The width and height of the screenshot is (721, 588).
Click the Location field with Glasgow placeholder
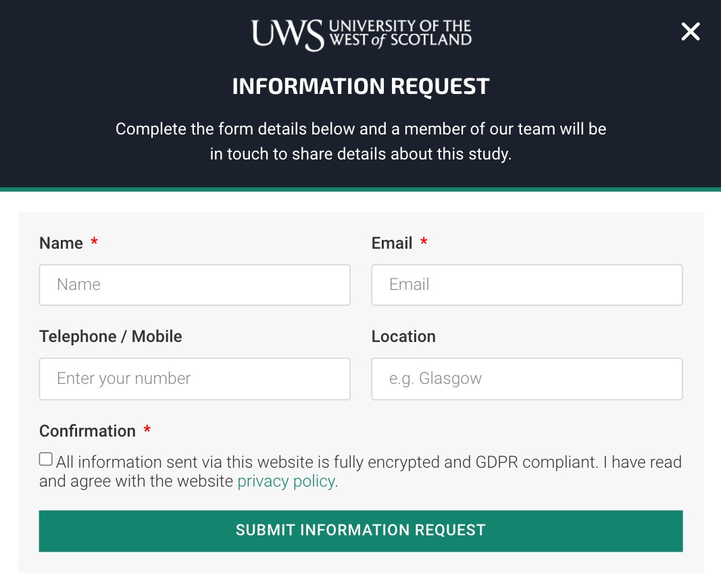pyautogui.click(x=526, y=378)
